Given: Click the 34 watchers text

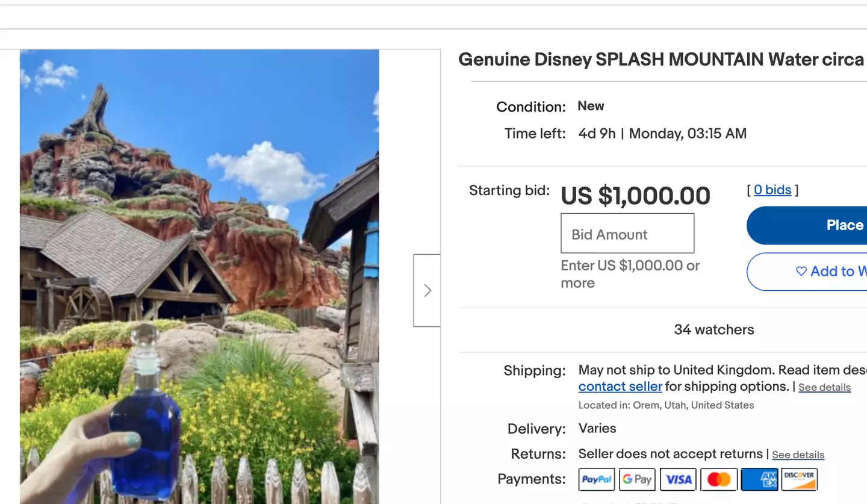Looking at the screenshot, I should [x=713, y=329].
